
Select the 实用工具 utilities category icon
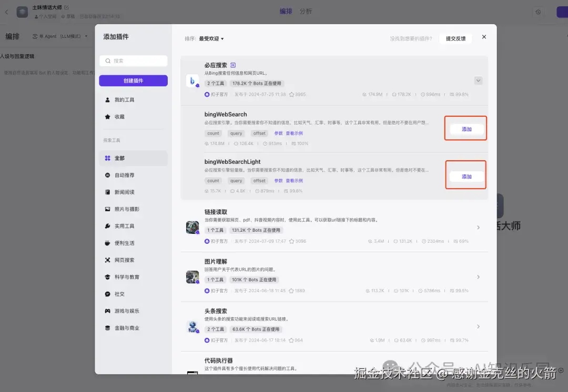pyautogui.click(x=107, y=226)
